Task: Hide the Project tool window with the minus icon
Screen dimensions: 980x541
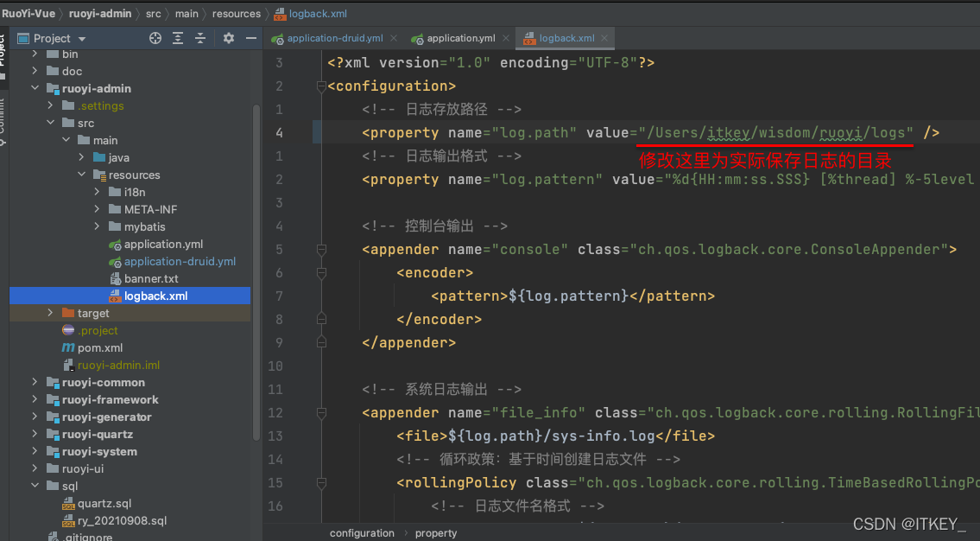Action: pyautogui.click(x=251, y=38)
